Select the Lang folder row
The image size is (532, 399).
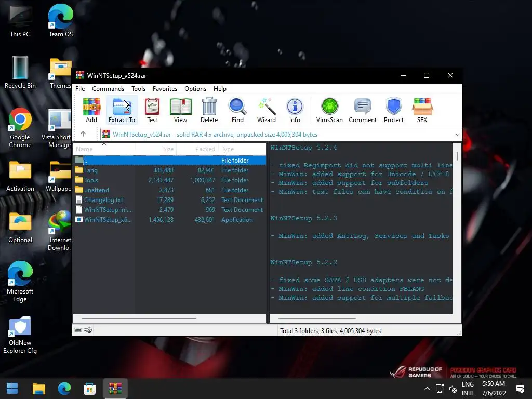169,170
